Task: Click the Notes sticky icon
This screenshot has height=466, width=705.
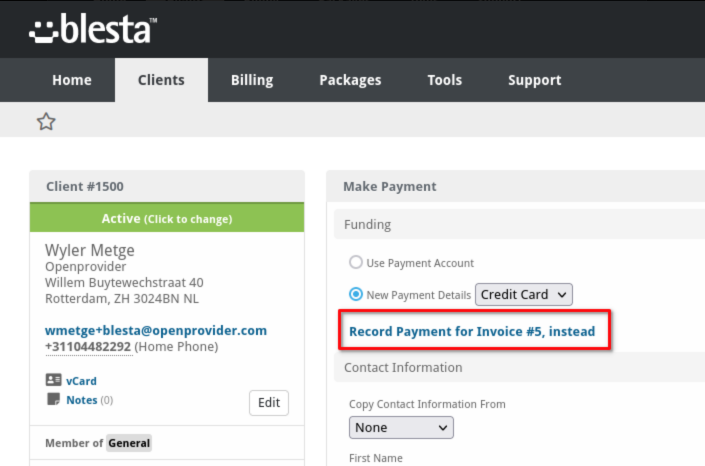Action: [x=54, y=399]
